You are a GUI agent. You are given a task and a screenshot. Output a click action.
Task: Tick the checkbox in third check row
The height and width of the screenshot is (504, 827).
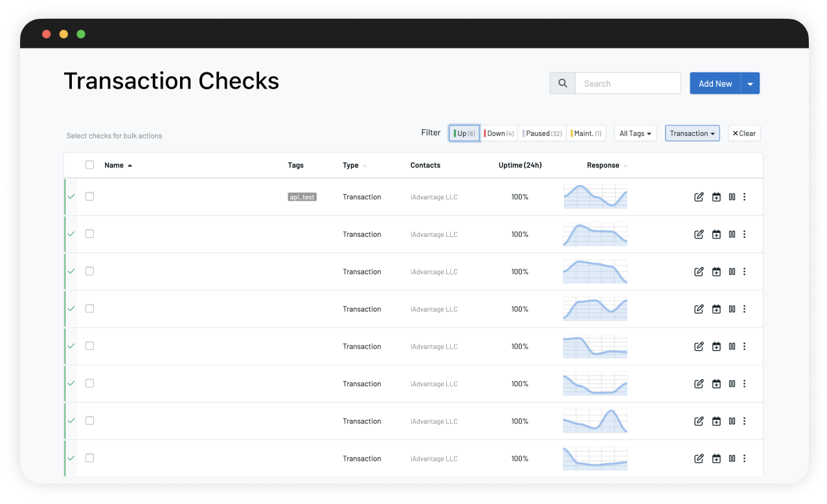tap(89, 271)
